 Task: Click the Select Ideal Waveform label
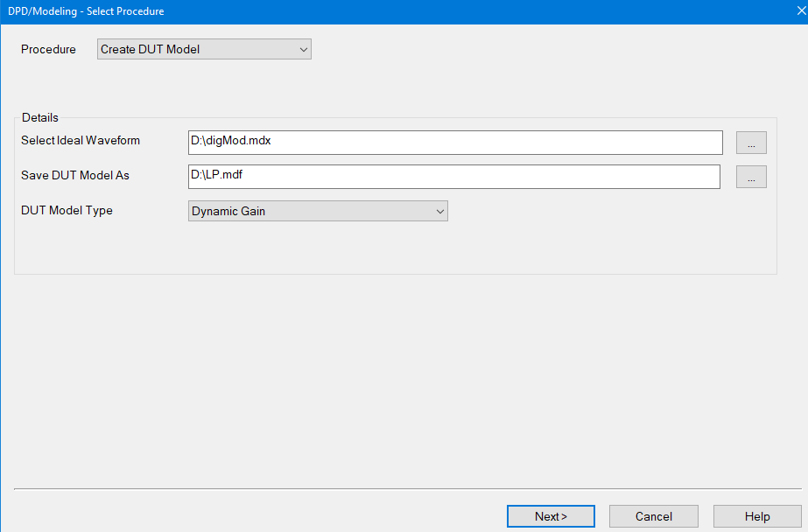pyautogui.click(x=81, y=141)
